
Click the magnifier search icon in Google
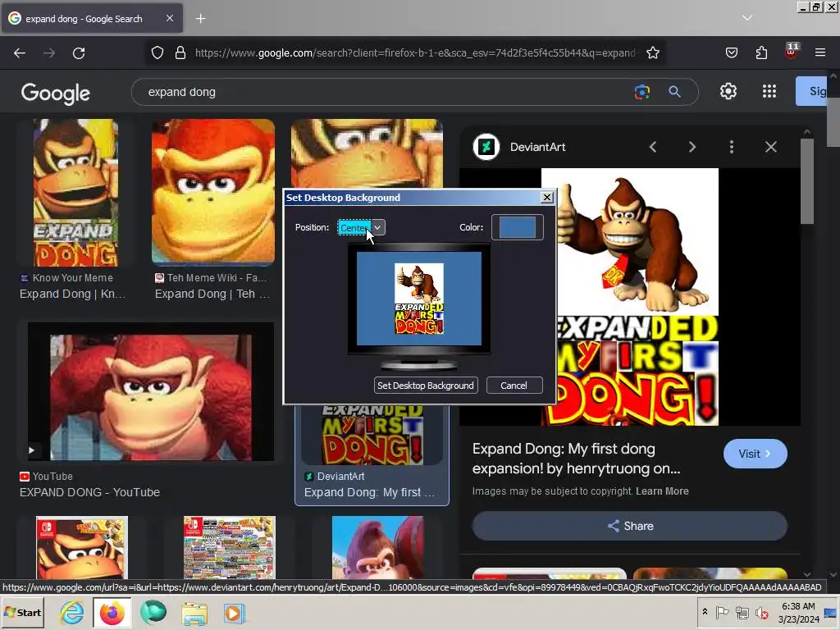[x=674, y=92]
